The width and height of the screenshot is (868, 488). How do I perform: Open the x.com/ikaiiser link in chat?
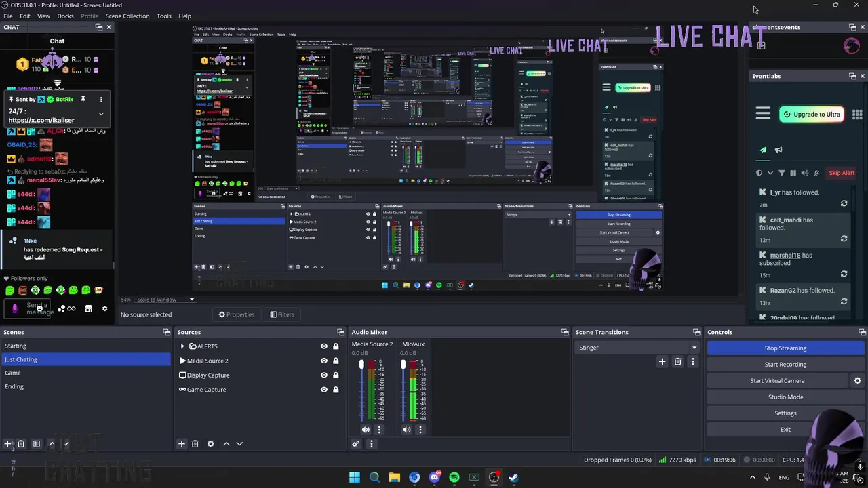(41, 120)
